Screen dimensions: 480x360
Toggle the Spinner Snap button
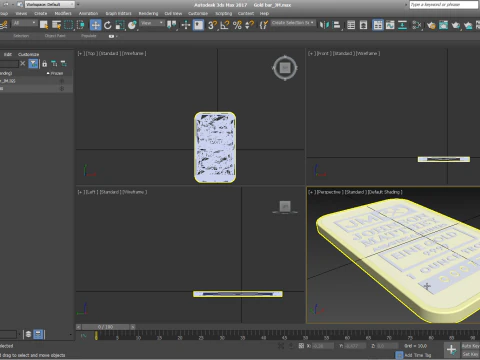pyautogui.click(x=250, y=25)
